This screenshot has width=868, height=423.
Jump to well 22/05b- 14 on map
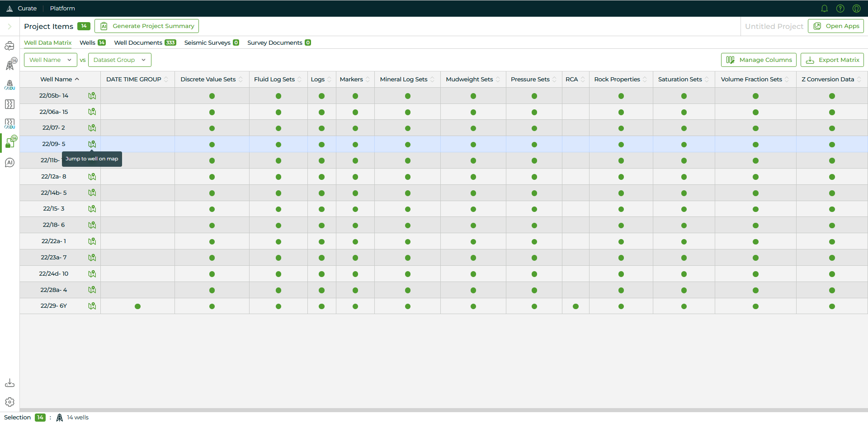tap(92, 96)
